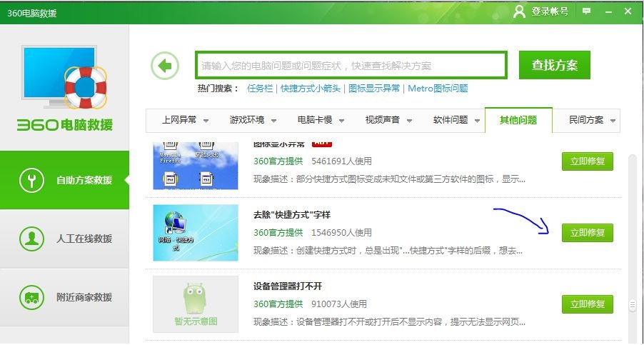This screenshot has height=345, width=644.
Task: Open the icon display issue thumbnail
Action: (x=196, y=166)
